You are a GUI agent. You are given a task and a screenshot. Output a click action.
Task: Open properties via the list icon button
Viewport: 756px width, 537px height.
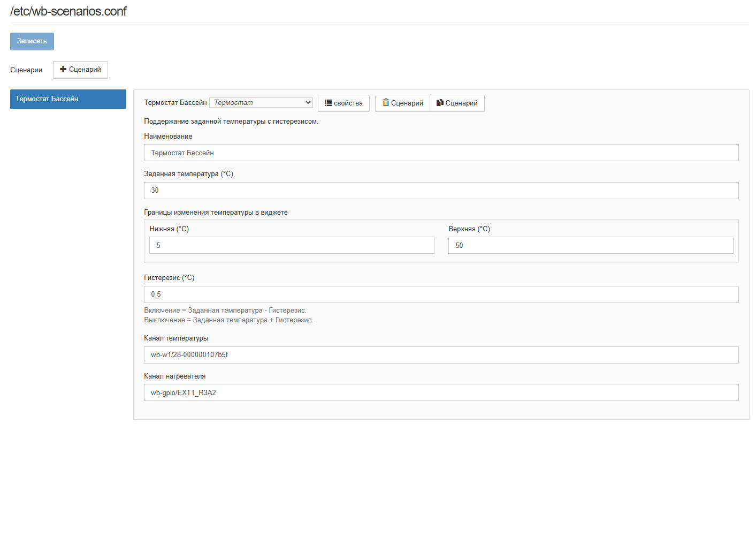pyautogui.click(x=343, y=103)
